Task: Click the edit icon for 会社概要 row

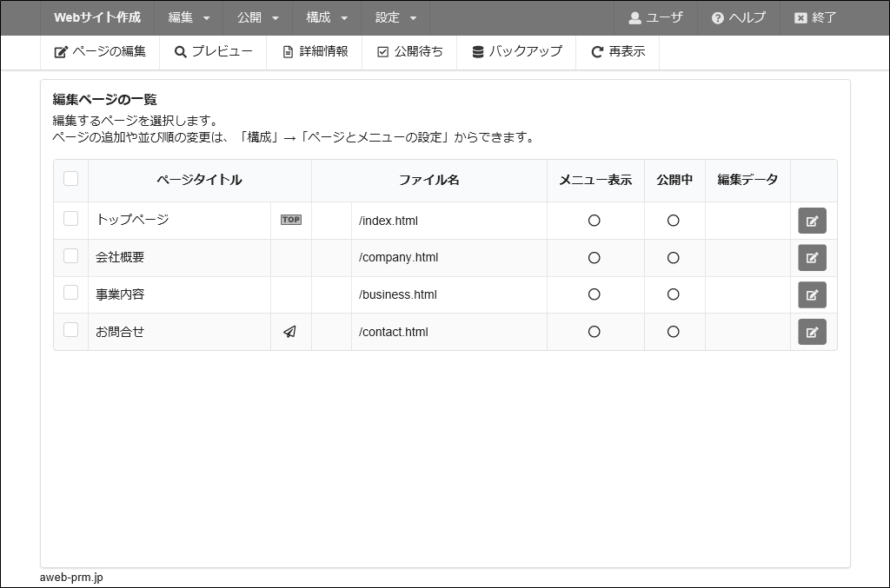Action: tap(812, 258)
